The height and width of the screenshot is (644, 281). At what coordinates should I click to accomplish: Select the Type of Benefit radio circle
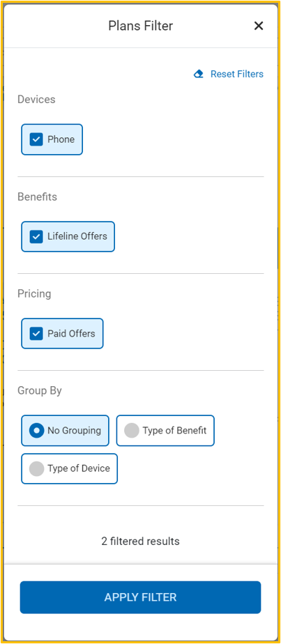pyautogui.click(x=132, y=431)
